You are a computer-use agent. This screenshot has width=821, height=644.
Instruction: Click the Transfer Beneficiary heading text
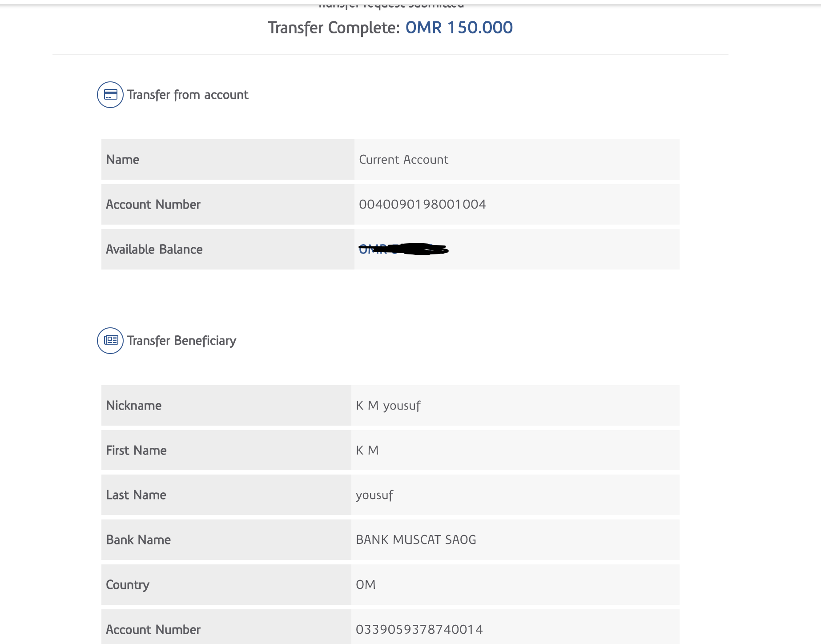[181, 341]
